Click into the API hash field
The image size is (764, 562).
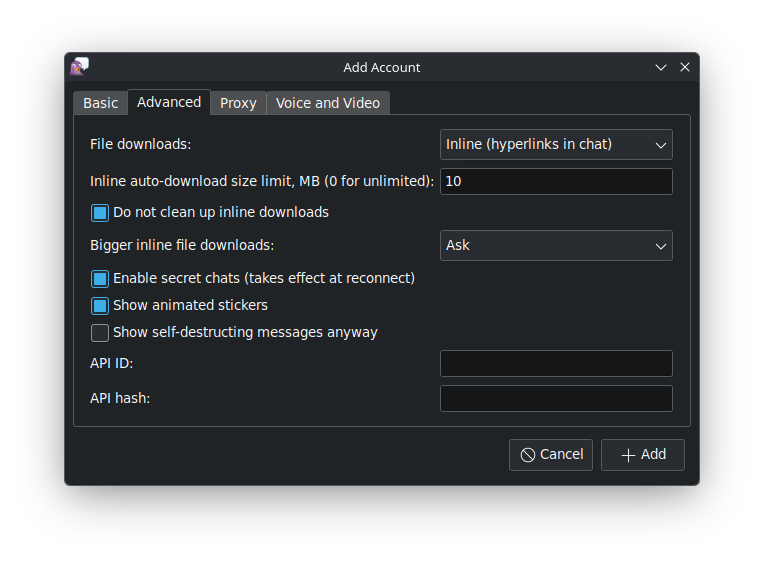556,398
